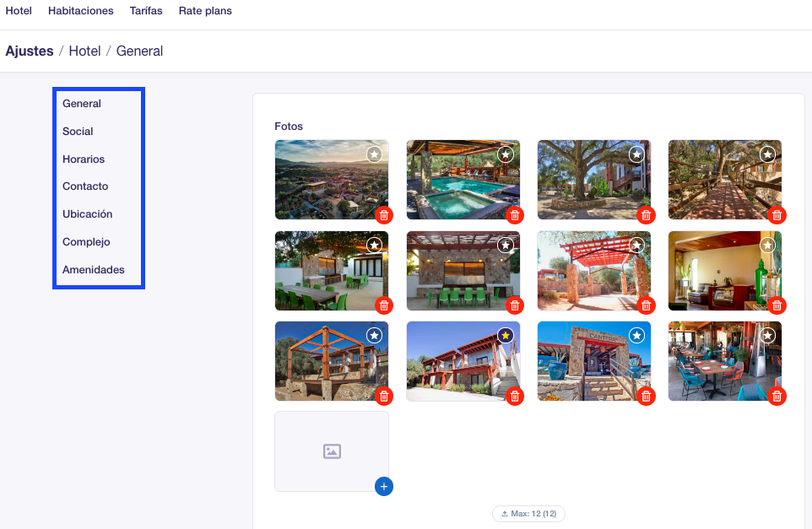Delete the aerial town view photo

384,215
